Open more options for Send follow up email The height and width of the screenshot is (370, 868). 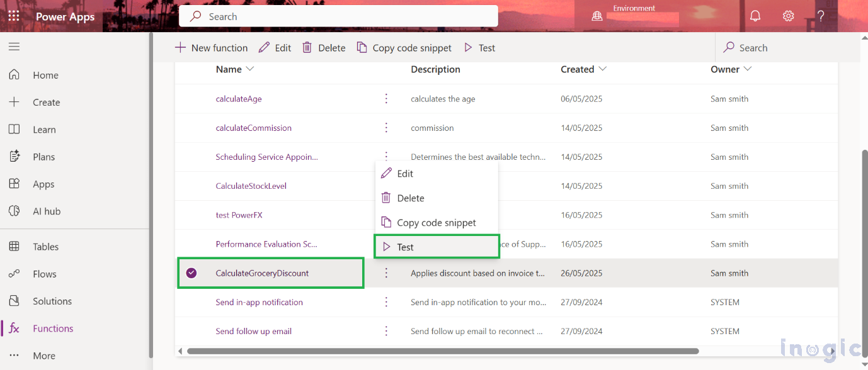[386, 331]
